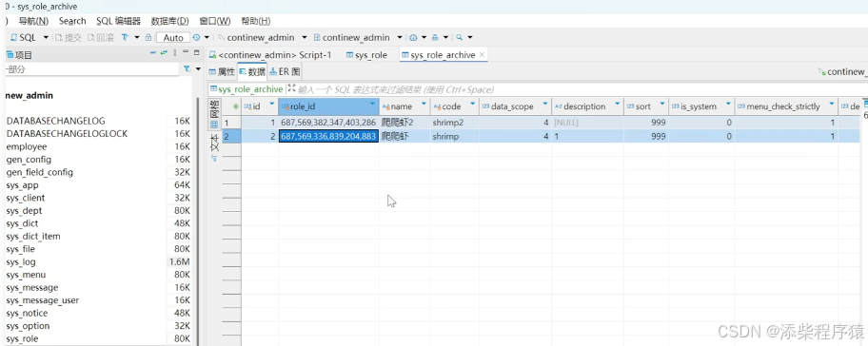This screenshot has height=346, width=868.
Task: Open the menu_check_strictly column filter dropdown
Action: tap(831, 104)
